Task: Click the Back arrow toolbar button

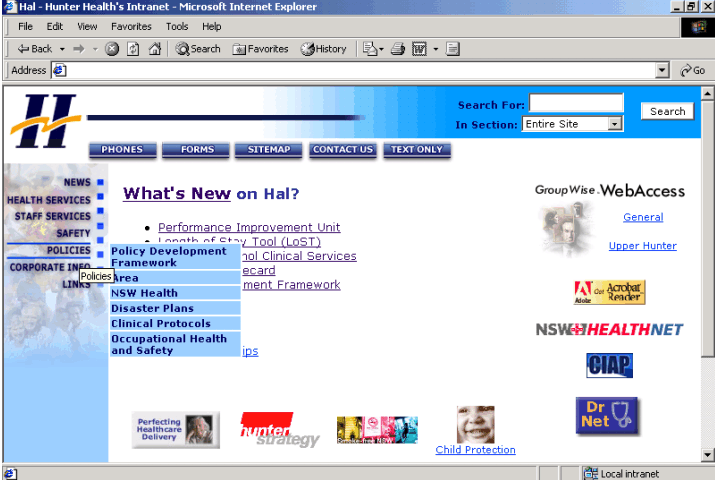Action: [34, 49]
